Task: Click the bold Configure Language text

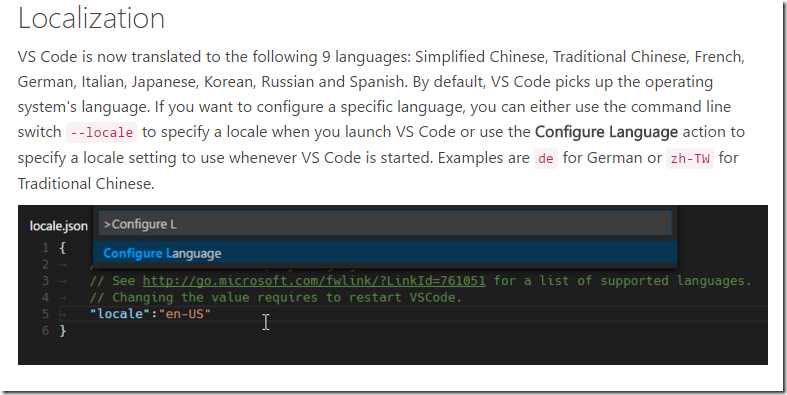Action: click(x=606, y=132)
